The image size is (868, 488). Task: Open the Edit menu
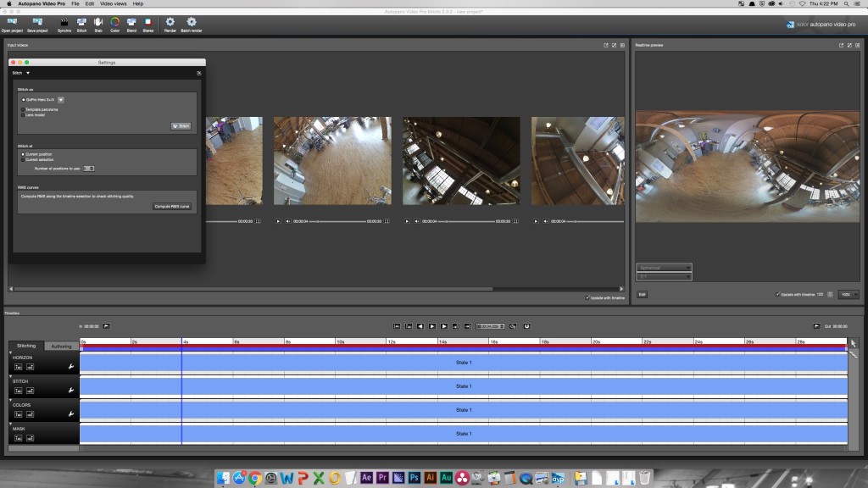tap(90, 4)
